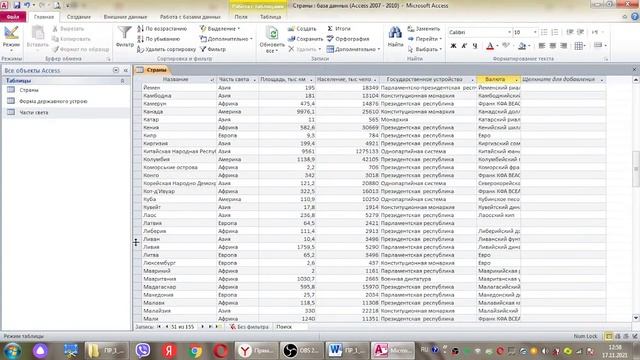Create a new record with Создать
The width and height of the screenshot is (640, 360).
[302, 29]
